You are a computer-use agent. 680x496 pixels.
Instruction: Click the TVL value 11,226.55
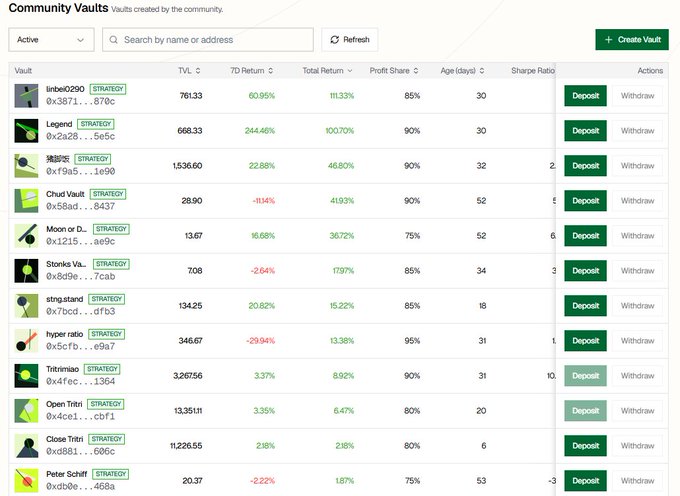click(x=186, y=446)
